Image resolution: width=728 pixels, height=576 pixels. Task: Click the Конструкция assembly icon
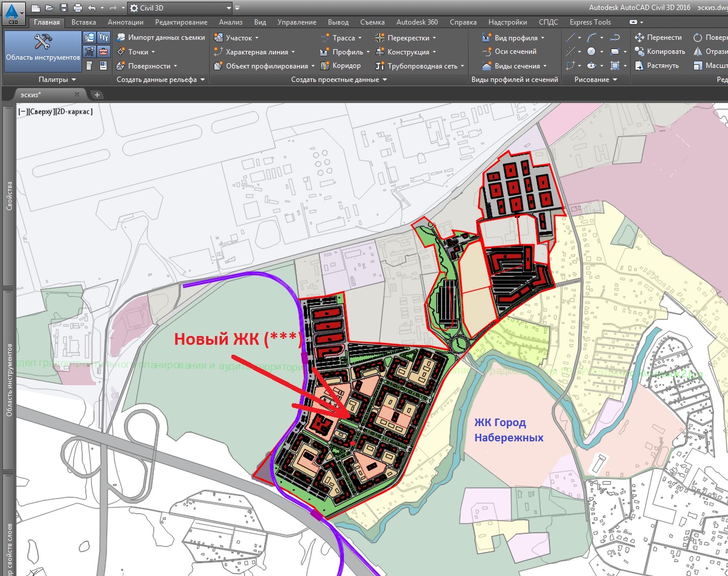coord(380,52)
